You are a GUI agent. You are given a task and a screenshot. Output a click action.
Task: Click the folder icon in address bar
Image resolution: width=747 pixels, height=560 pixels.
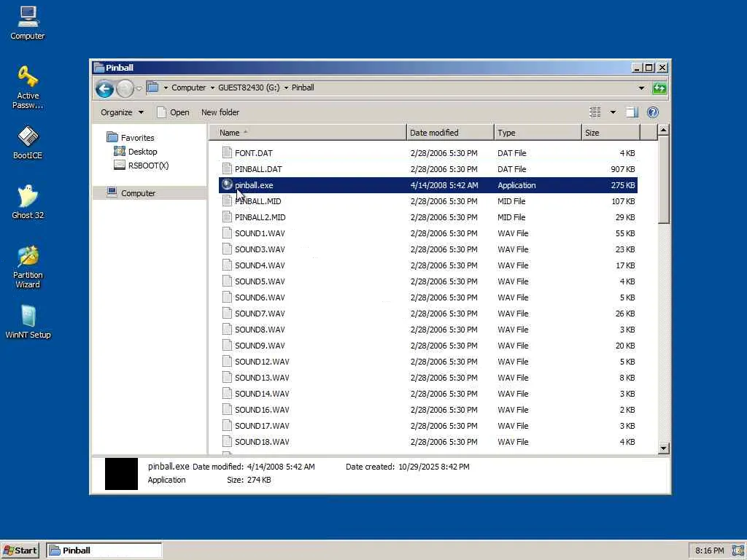coord(152,87)
